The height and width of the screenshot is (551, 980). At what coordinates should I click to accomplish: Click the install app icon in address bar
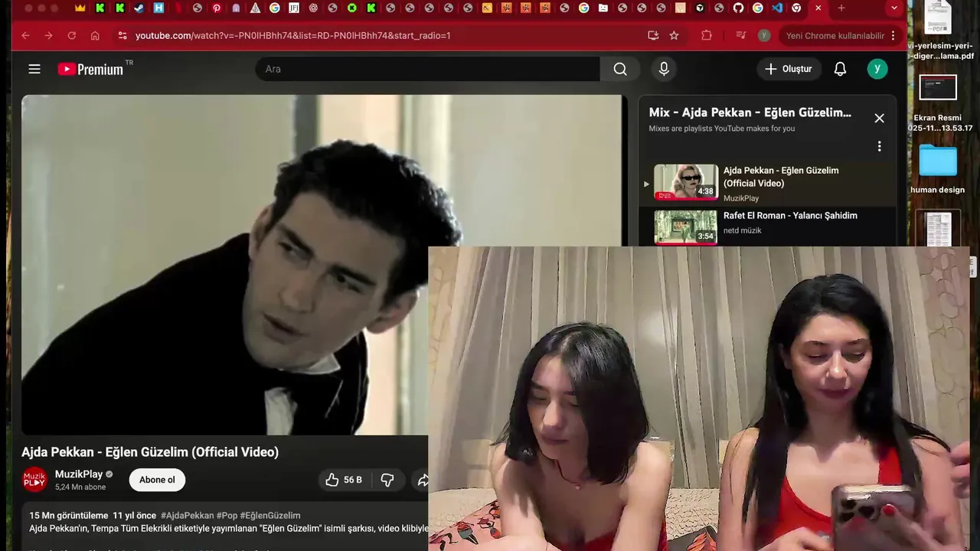coord(653,35)
